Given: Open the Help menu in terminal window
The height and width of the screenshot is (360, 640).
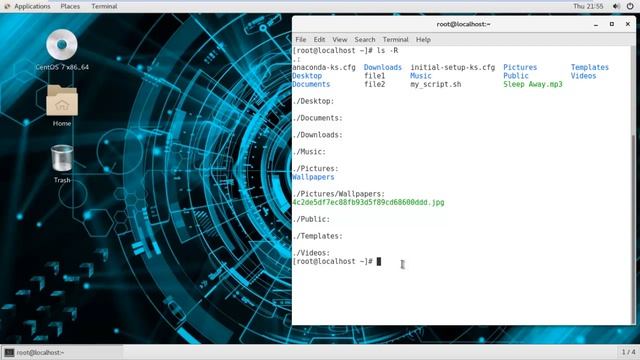Looking at the screenshot, I should (x=423, y=40).
